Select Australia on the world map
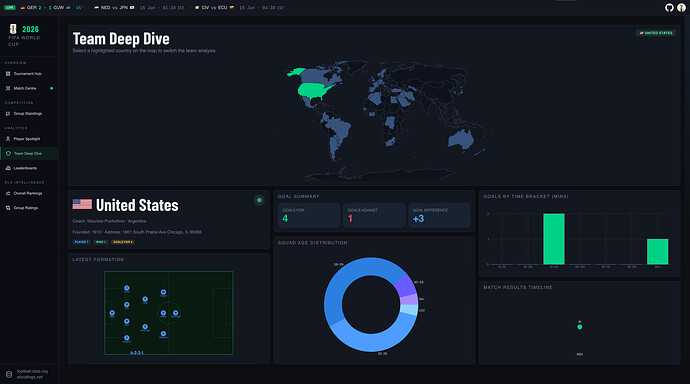The height and width of the screenshot is (384, 690). pos(461,140)
